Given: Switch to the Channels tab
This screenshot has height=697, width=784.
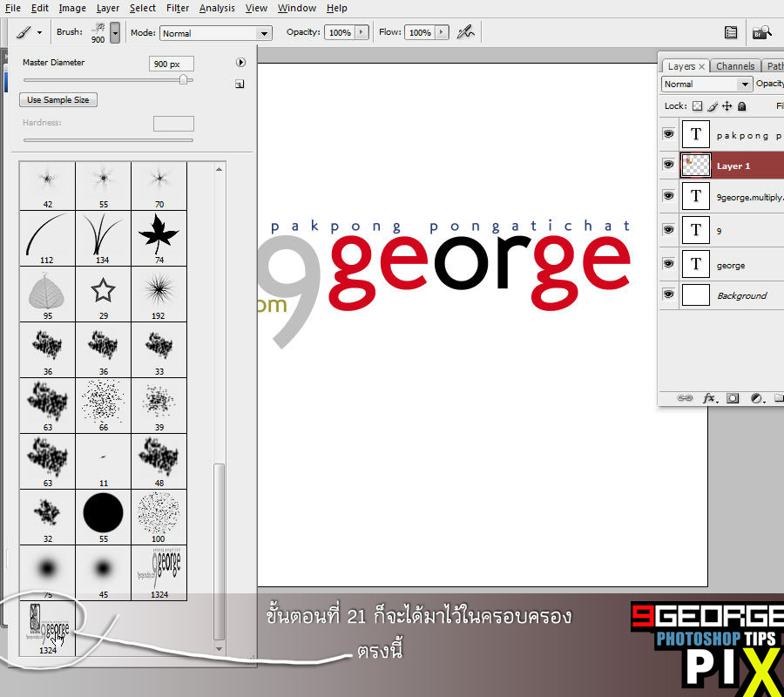Looking at the screenshot, I should pyautogui.click(x=735, y=66).
